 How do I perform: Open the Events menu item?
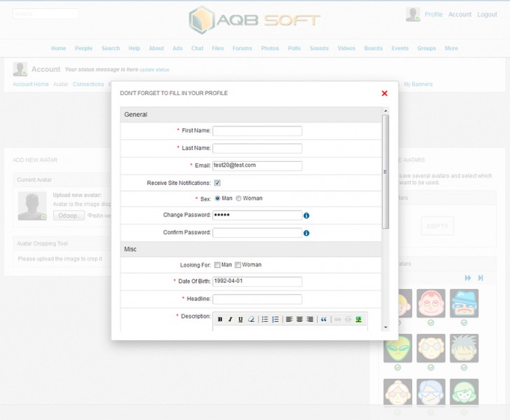pyautogui.click(x=400, y=48)
